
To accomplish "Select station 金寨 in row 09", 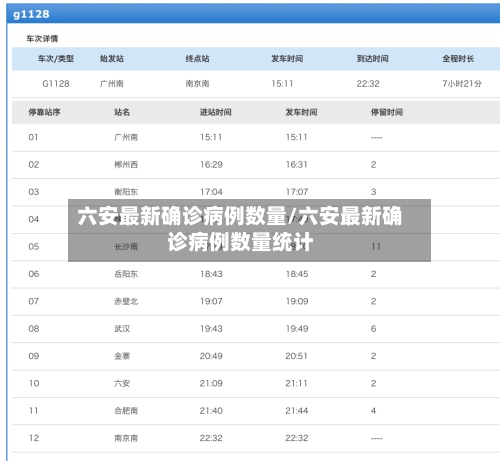I will tap(122, 356).
